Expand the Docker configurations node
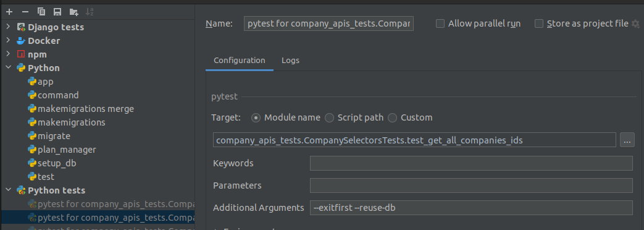Screen dimensions: 644x230 pyautogui.click(x=8, y=41)
